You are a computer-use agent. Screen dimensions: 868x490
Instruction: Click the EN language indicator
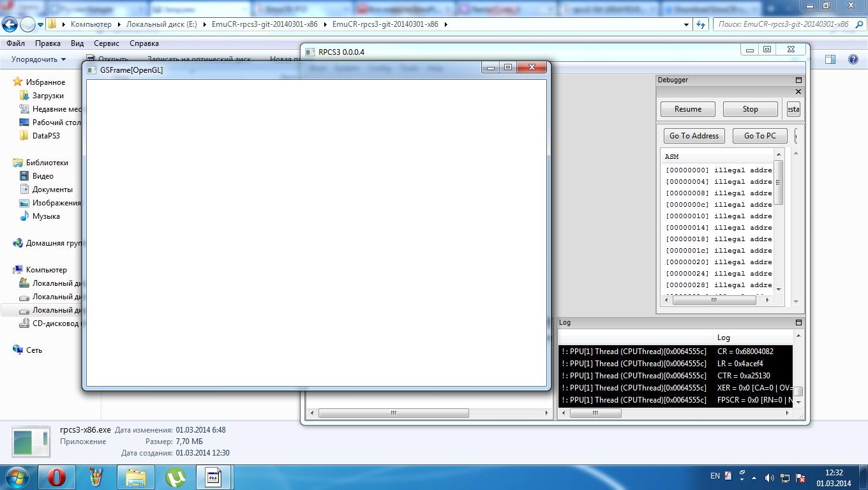click(715, 476)
